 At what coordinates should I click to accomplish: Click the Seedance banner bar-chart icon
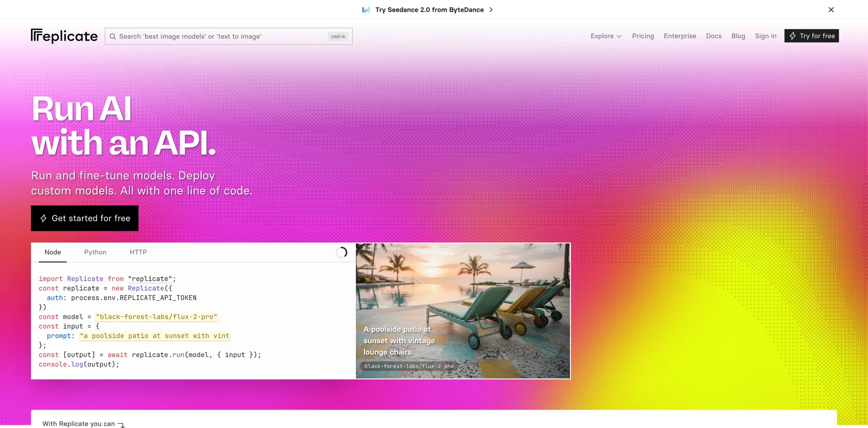tap(366, 10)
